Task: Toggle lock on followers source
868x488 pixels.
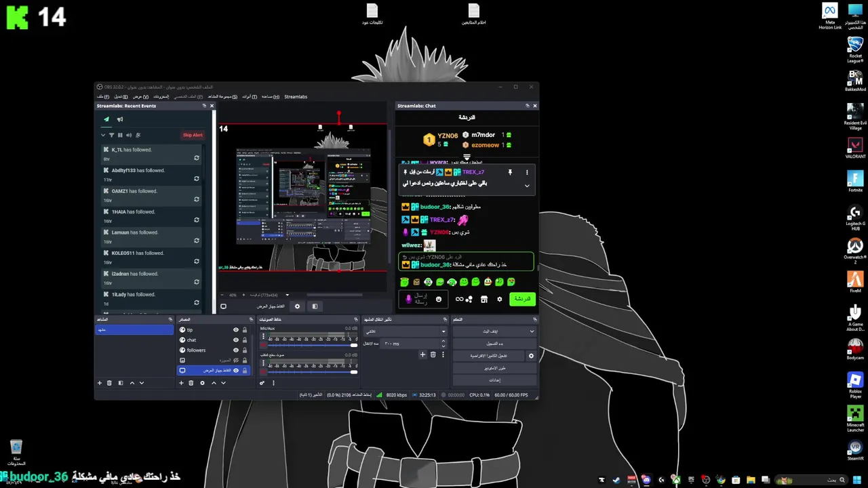Action: pos(245,350)
